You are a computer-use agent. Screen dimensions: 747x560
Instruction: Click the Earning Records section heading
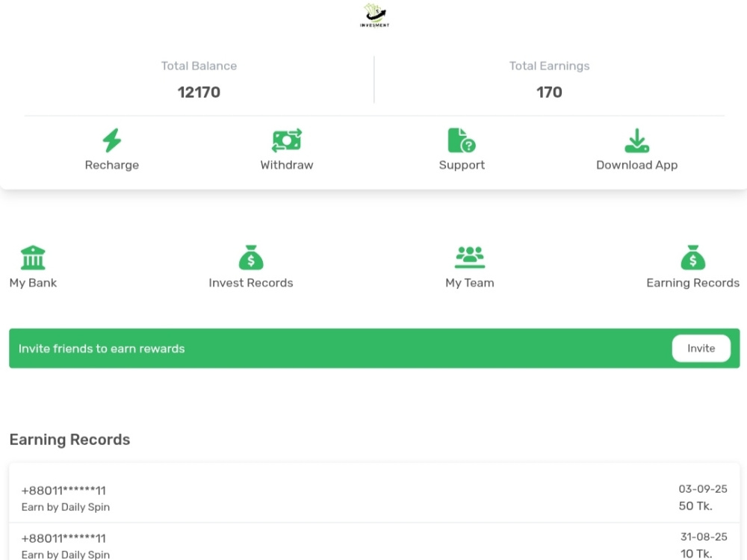(x=69, y=440)
